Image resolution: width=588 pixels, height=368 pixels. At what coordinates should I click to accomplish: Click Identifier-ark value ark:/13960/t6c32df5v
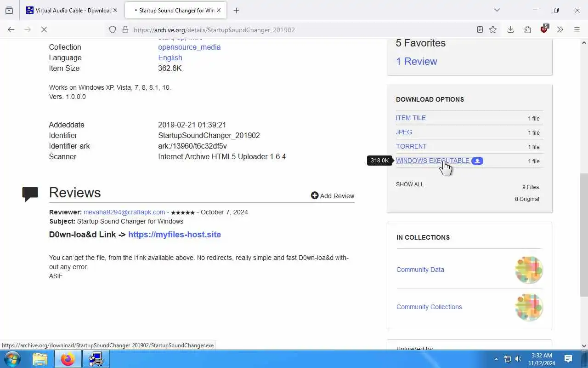(x=192, y=146)
